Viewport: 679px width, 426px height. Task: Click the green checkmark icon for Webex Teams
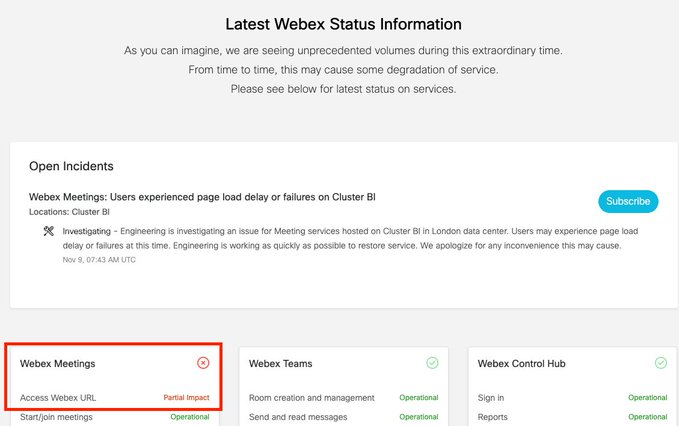click(432, 363)
